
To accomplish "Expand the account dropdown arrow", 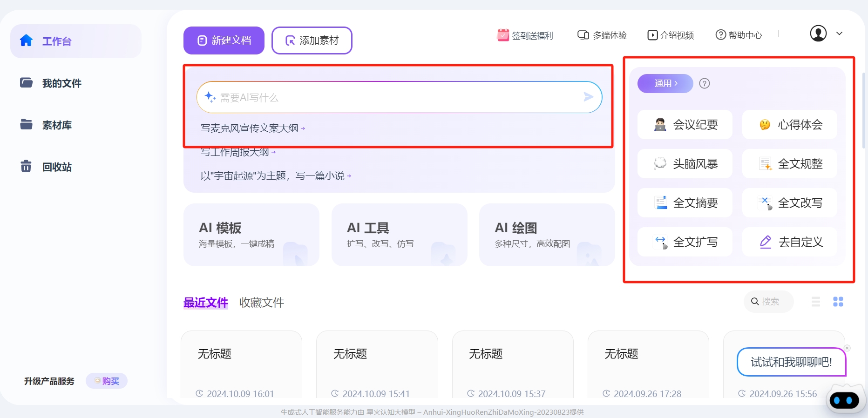I will 839,34.
